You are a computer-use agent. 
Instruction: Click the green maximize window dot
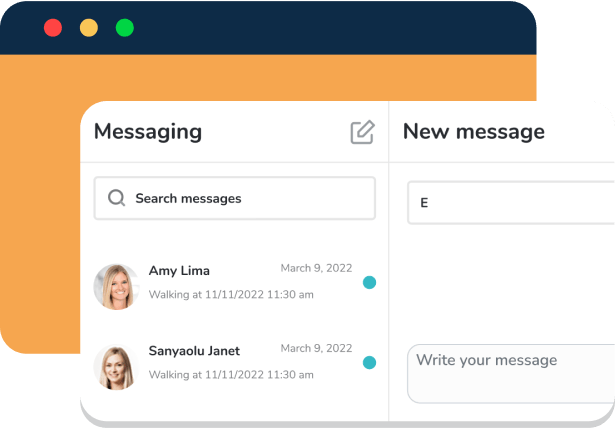pos(125,28)
